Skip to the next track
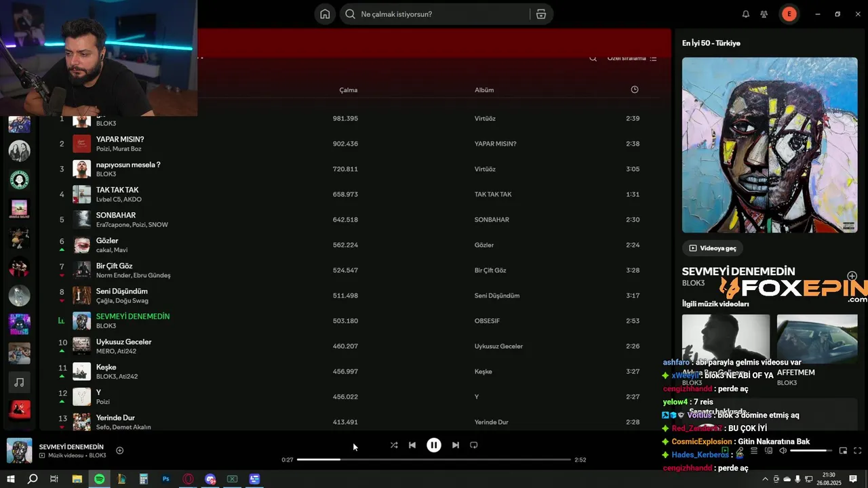 456,445
